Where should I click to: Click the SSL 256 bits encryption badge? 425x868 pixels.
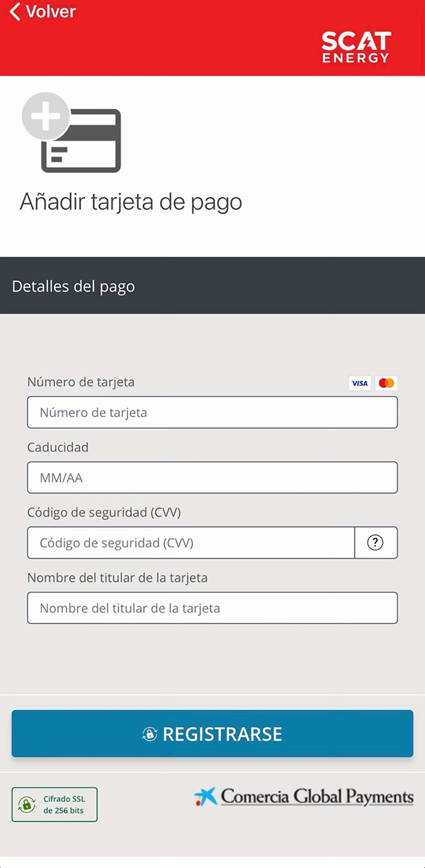pyautogui.click(x=55, y=804)
